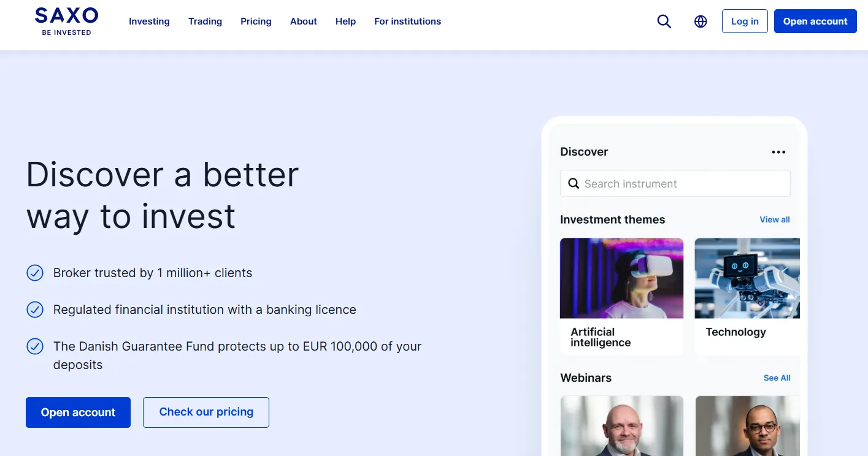Expand the Pricing navigation menu
This screenshot has height=456, width=868.
256,21
